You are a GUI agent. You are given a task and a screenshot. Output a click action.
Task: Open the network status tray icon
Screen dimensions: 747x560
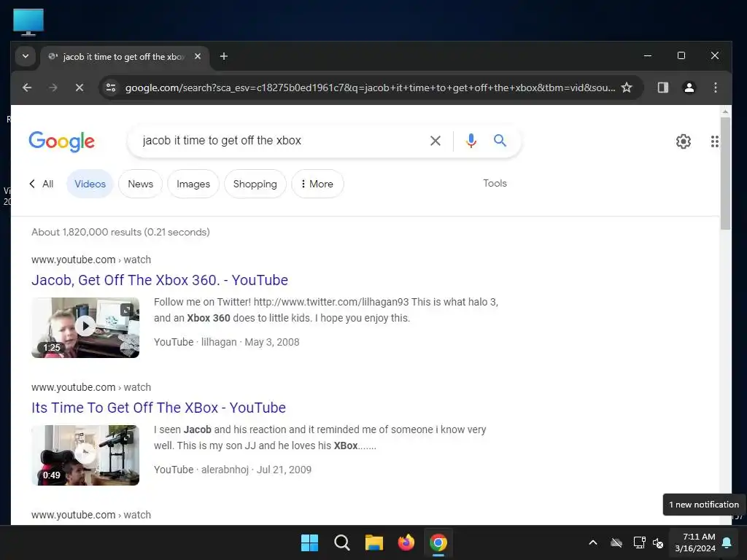point(639,542)
